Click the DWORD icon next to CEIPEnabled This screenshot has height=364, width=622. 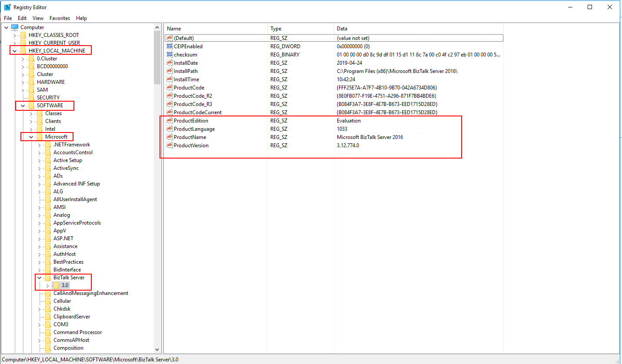[x=170, y=46]
